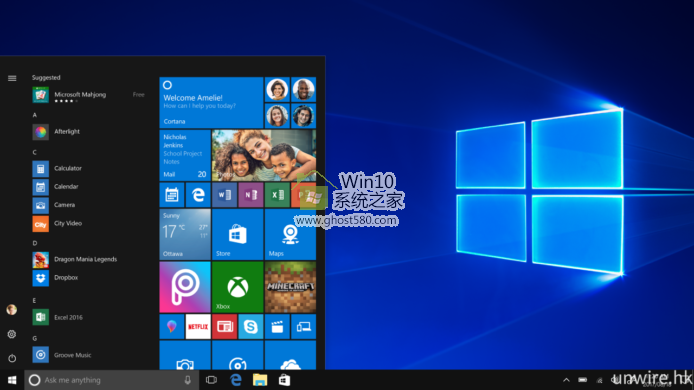Jump to letter E section header

[35, 301]
